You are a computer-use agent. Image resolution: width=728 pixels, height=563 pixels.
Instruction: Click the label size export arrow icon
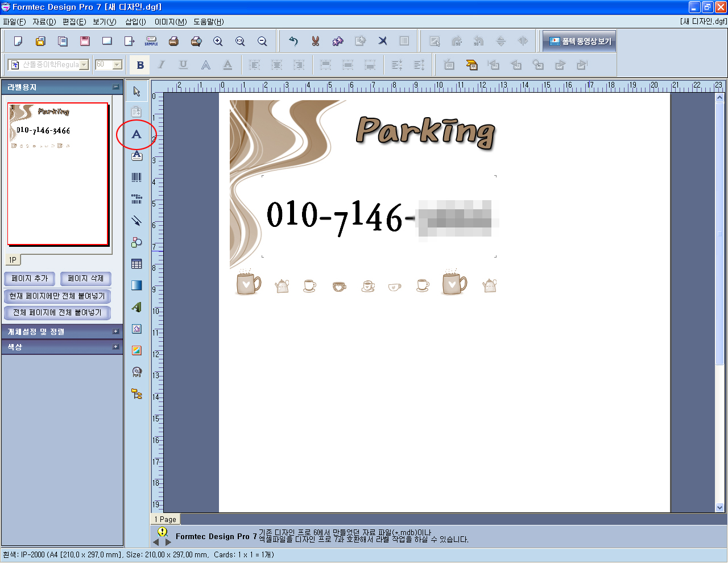point(130,41)
